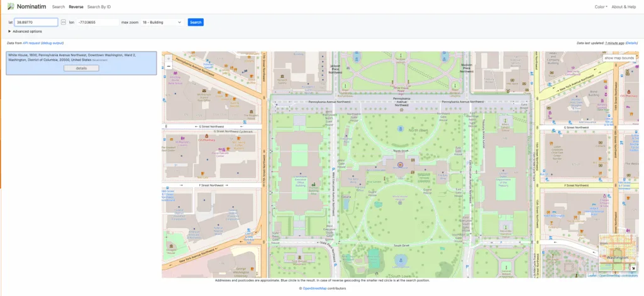Click the swap lat/lon coordinates icon

64,22
